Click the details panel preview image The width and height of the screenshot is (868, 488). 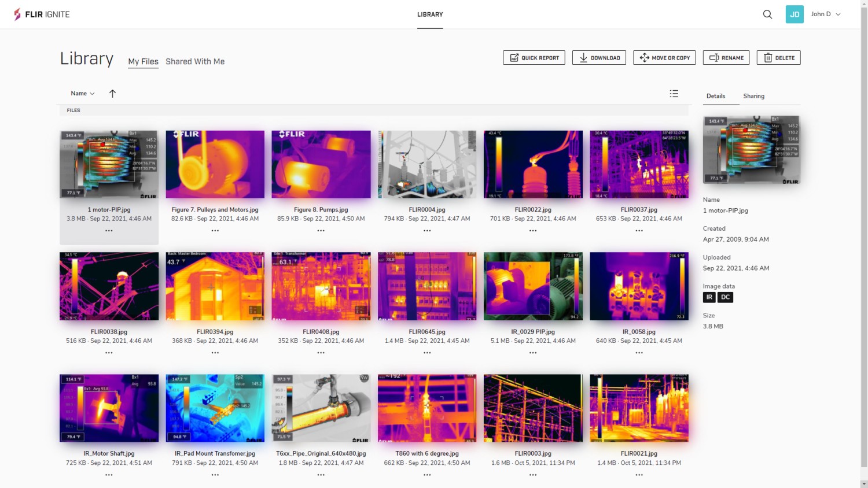752,150
